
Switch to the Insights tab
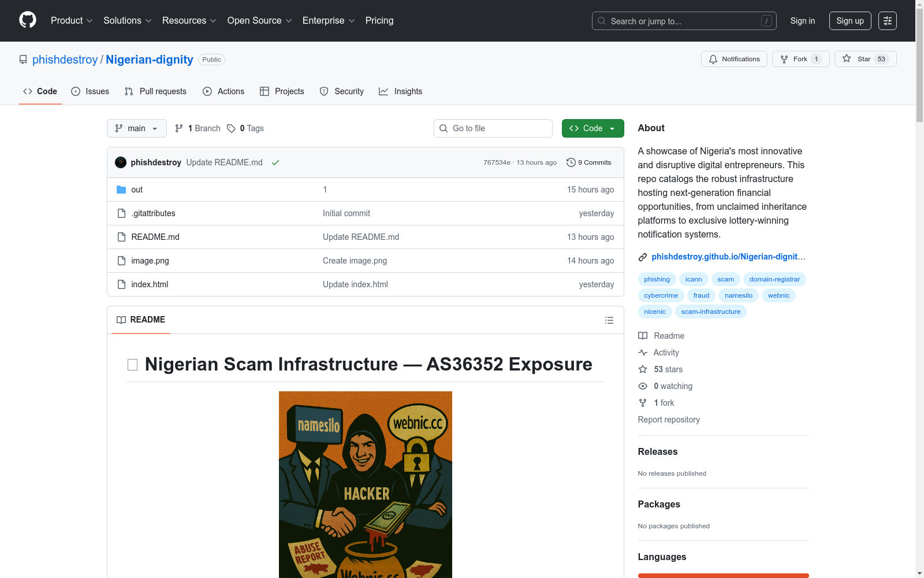[401, 91]
